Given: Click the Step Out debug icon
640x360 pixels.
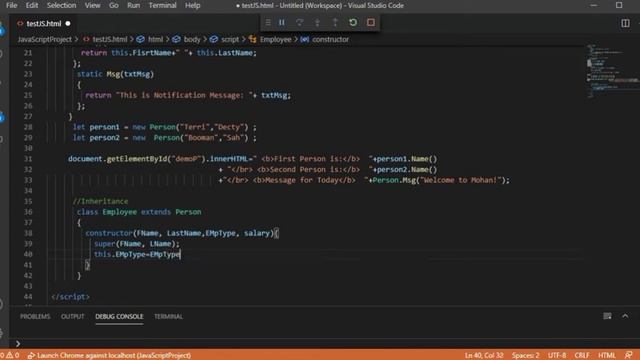Looking at the screenshot, I should (x=335, y=22).
